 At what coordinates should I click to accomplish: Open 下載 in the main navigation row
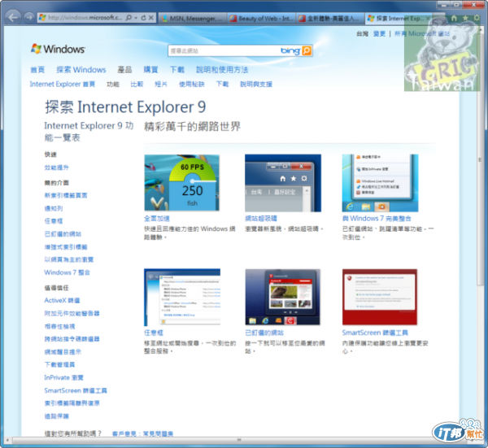click(x=177, y=70)
